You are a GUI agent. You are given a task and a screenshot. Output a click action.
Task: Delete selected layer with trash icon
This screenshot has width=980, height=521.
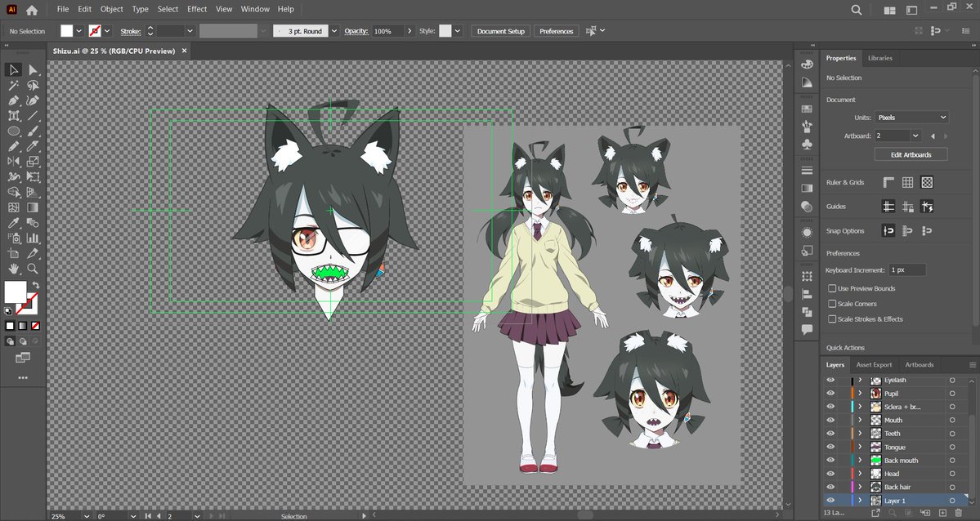(958, 513)
